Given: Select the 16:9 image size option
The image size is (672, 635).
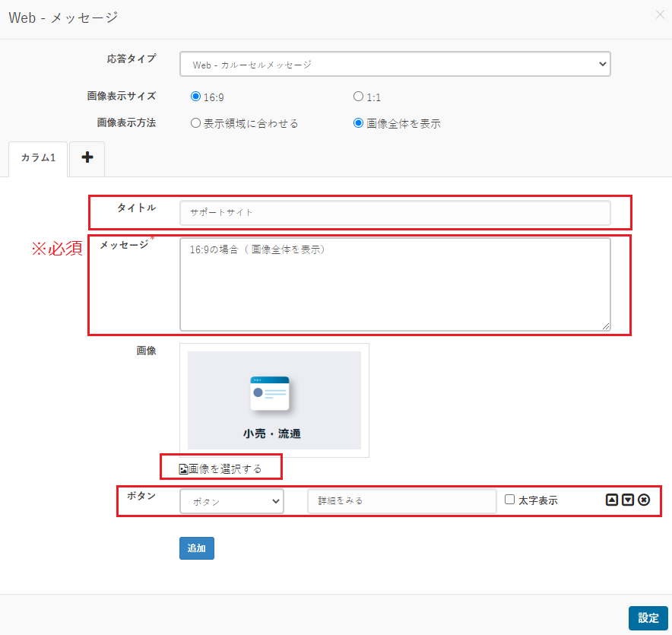Looking at the screenshot, I should [195, 97].
